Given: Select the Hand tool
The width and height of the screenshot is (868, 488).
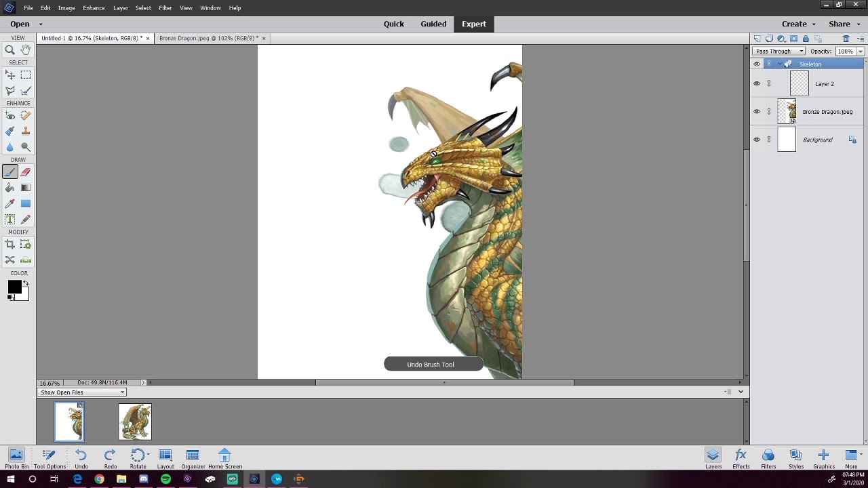Looking at the screenshot, I should [x=26, y=49].
